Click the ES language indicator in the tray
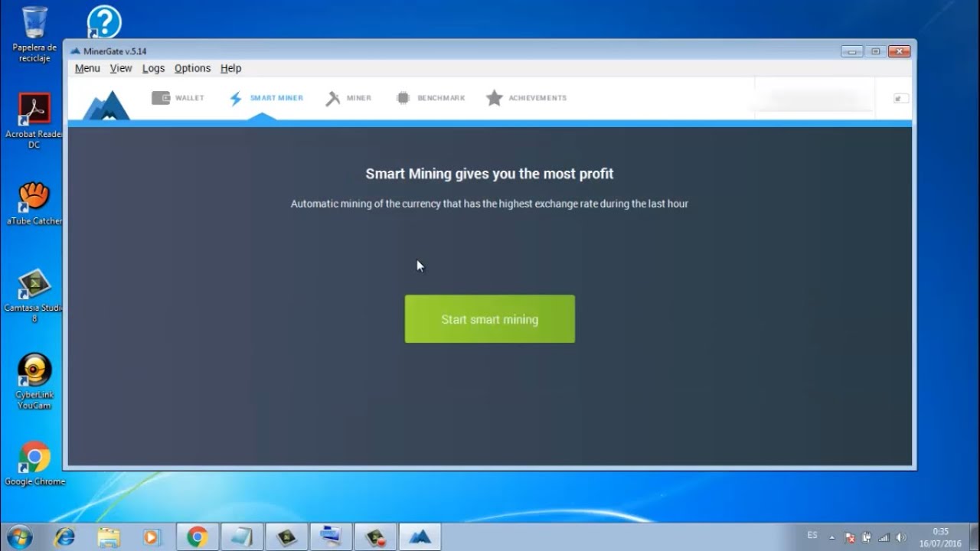Image resolution: width=980 pixels, height=551 pixels. (x=812, y=535)
